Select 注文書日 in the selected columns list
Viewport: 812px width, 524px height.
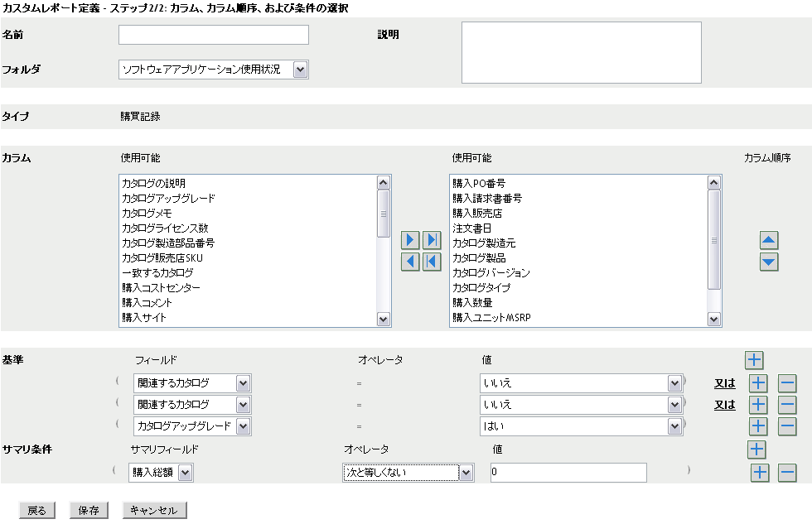pyautogui.click(x=471, y=228)
